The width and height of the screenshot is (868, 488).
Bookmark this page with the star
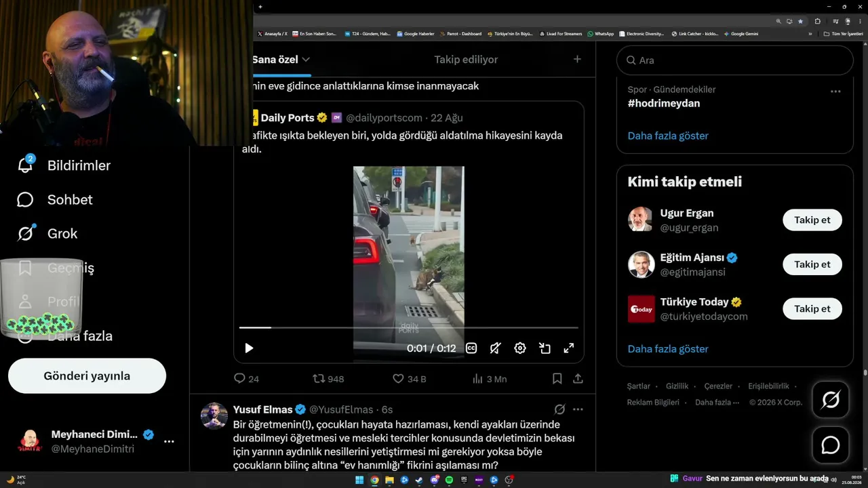[x=801, y=21]
